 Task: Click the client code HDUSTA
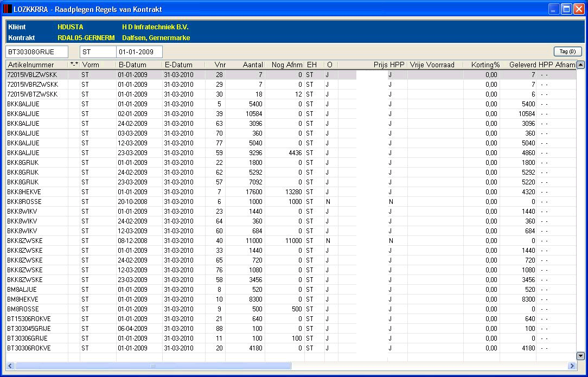pos(71,27)
